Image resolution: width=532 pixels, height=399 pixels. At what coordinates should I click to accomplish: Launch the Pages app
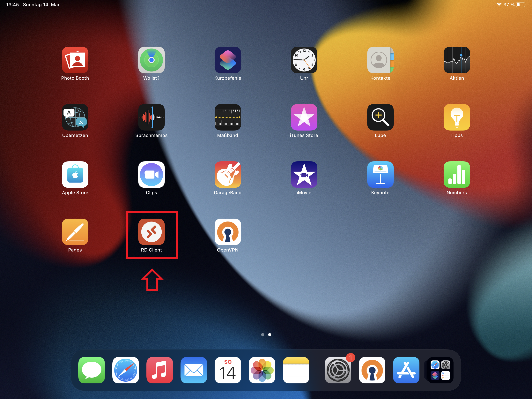point(75,232)
